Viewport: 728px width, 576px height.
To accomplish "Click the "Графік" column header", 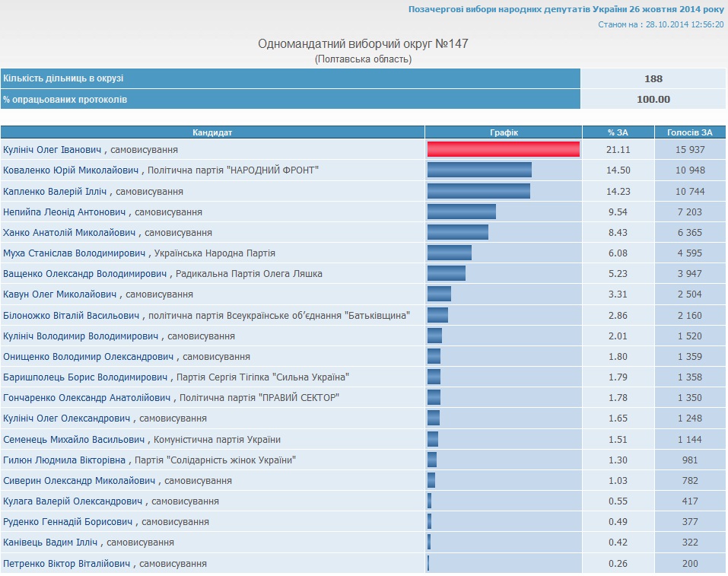I will coord(504,132).
